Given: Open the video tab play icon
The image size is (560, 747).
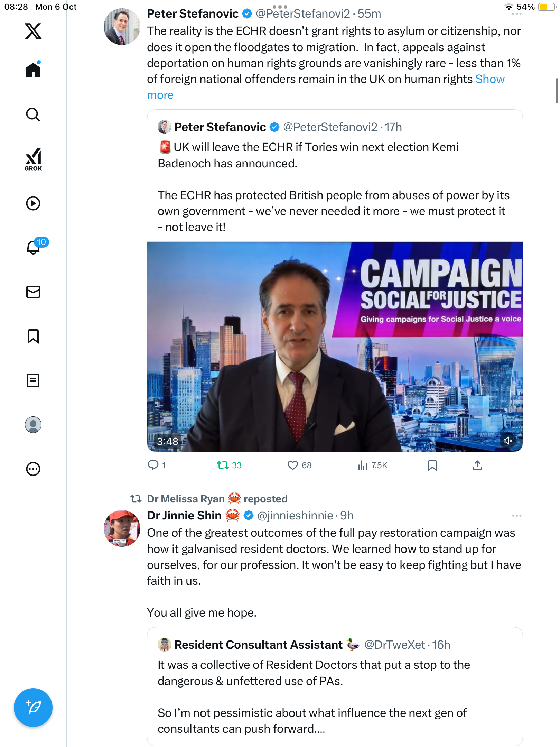Looking at the screenshot, I should 33,203.
